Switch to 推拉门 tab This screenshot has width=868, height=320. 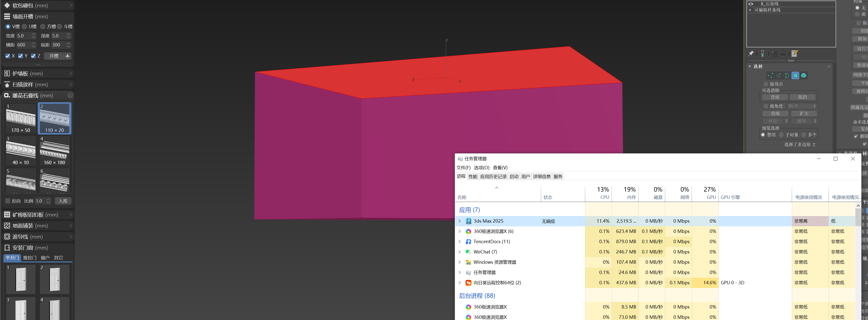tap(30, 258)
